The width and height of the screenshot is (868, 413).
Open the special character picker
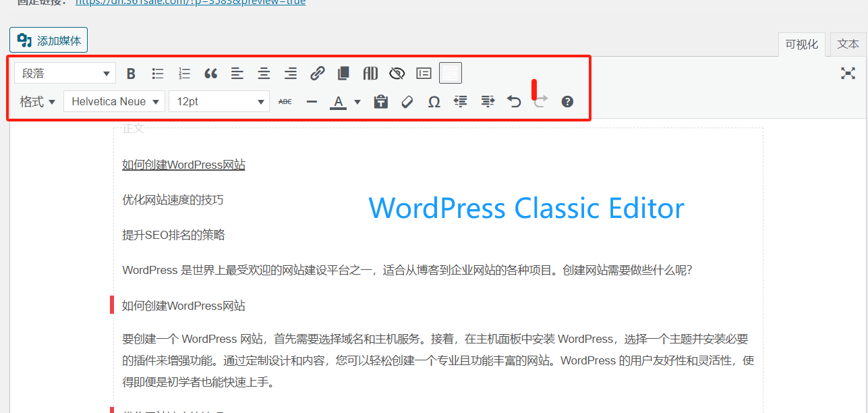tap(434, 101)
